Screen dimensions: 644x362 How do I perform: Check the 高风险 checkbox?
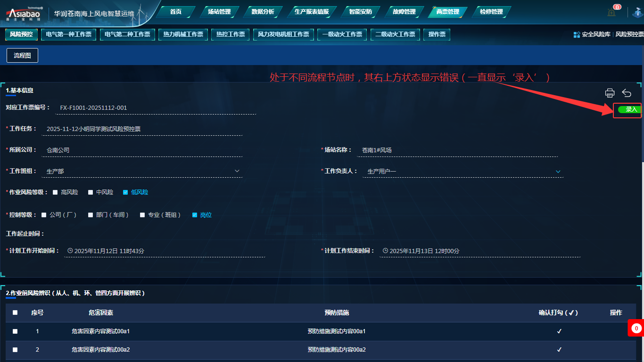tap(55, 192)
